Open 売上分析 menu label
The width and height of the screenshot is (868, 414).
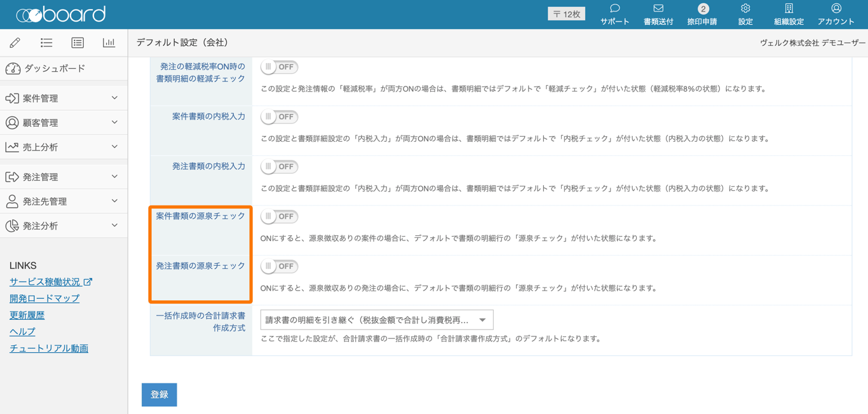tap(41, 147)
